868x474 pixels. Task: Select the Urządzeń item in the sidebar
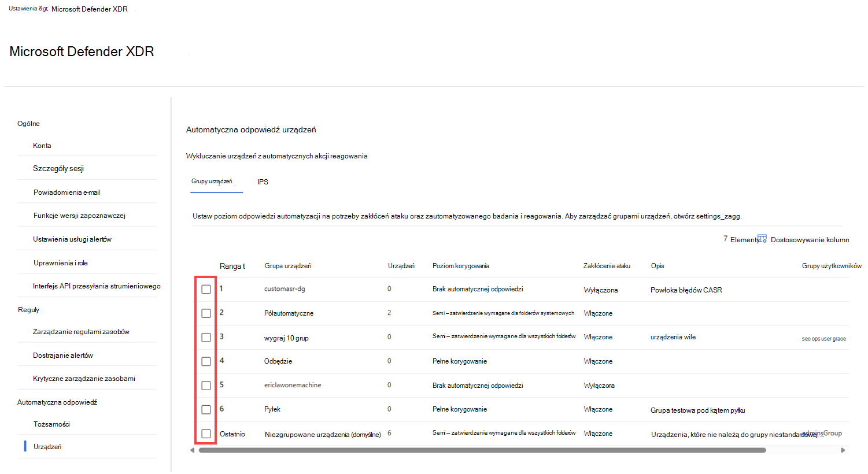pyautogui.click(x=47, y=447)
